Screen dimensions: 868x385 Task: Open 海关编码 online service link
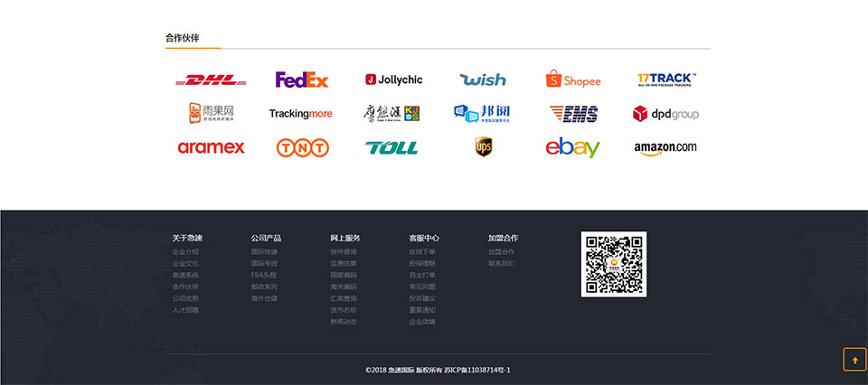(x=344, y=286)
